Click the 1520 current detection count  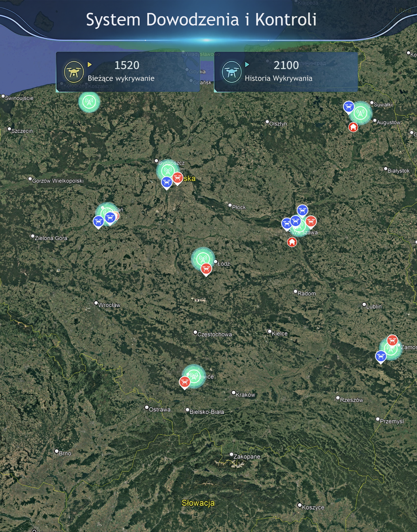127,65
